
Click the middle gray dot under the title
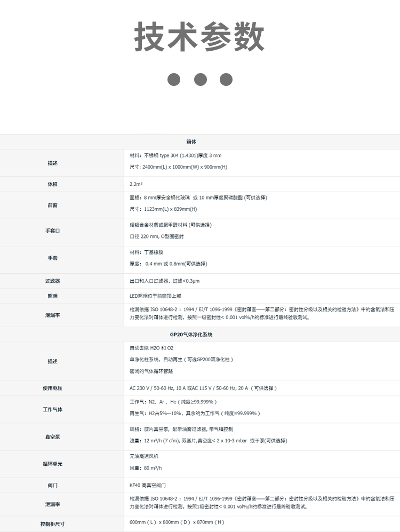[x=200, y=80]
